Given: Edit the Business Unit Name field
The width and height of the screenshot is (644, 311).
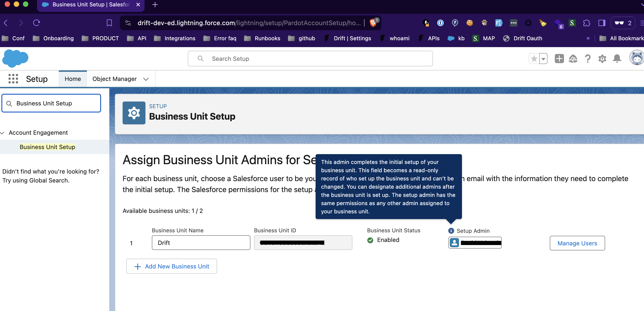Looking at the screenshot, I should [x=201, y=242].
